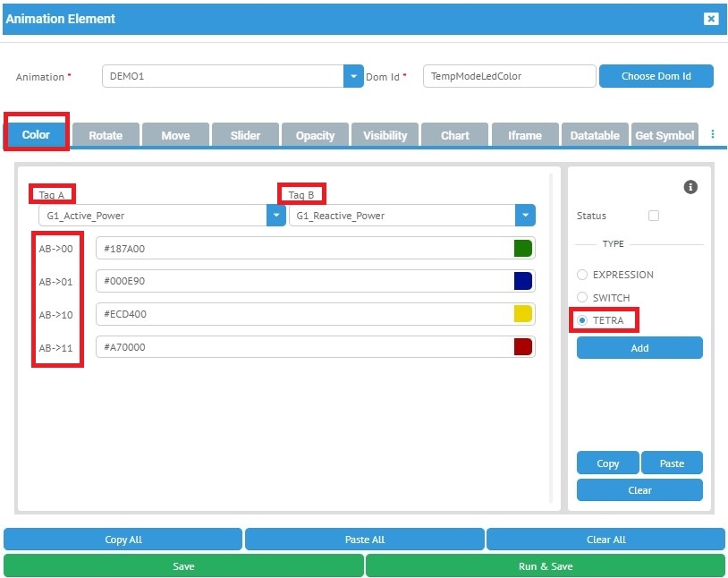The height and width of the screenshot is (578, 728).
Task: Toggle the Status checkbox
Action: [654, 216]
